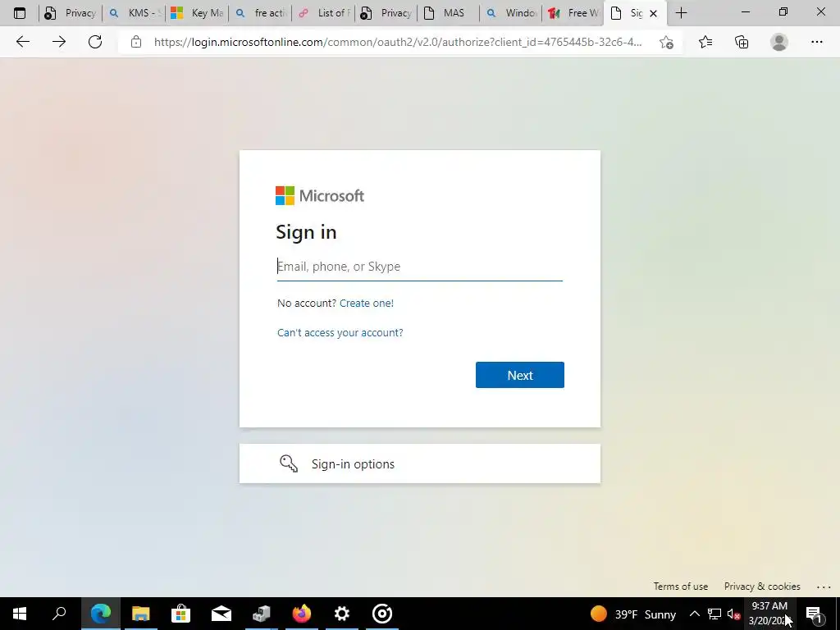This screenshot has width=840, height=630.
Task: Open the Privacy & cookies link
Action: (x=762, y=586)
